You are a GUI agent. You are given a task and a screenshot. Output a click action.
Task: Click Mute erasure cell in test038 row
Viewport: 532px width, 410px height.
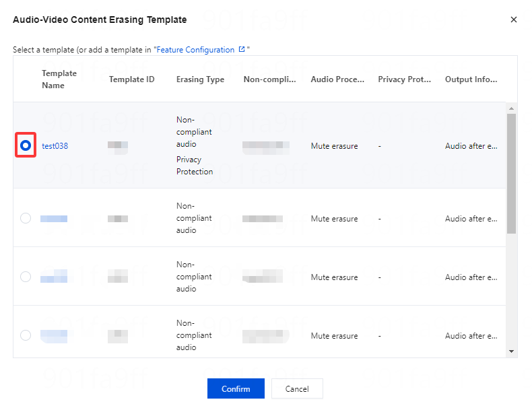click(334, 146)
